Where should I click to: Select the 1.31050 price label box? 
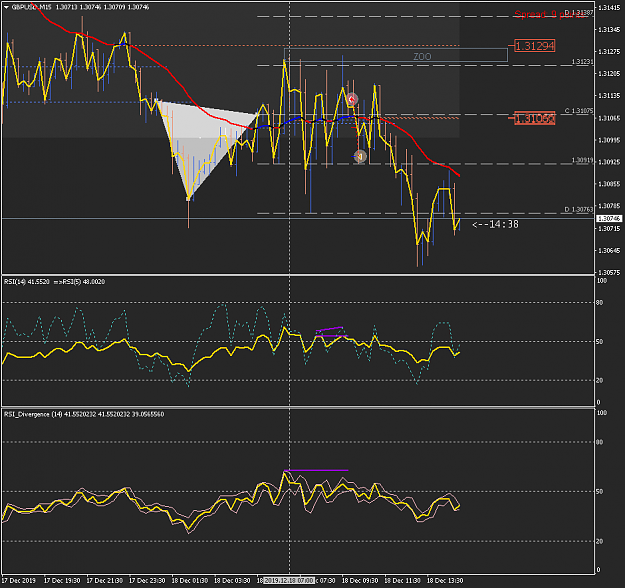535,118
